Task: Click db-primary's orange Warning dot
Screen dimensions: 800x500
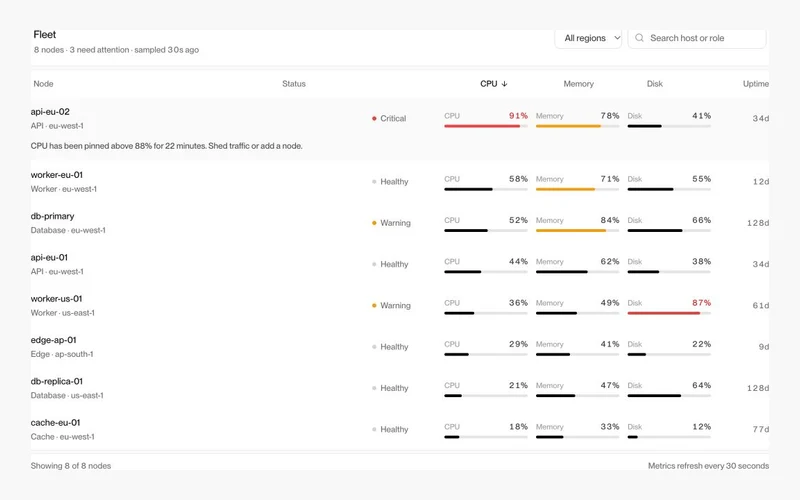Action: pos(374,223)
